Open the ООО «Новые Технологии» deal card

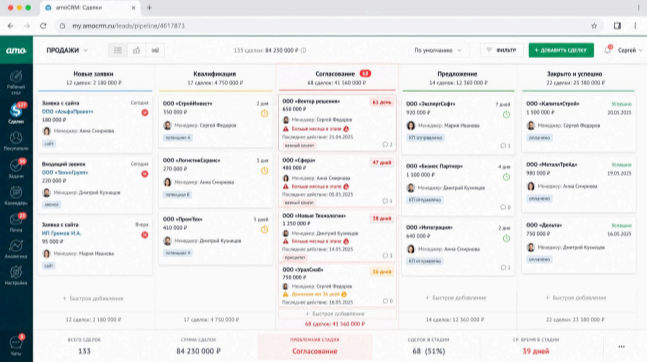tap(337, 235)
